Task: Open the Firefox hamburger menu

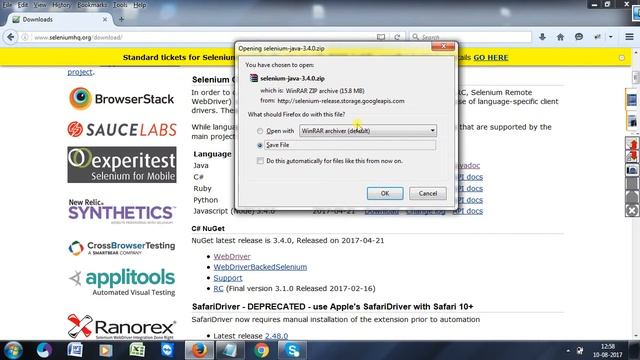Action: [629, 37]
